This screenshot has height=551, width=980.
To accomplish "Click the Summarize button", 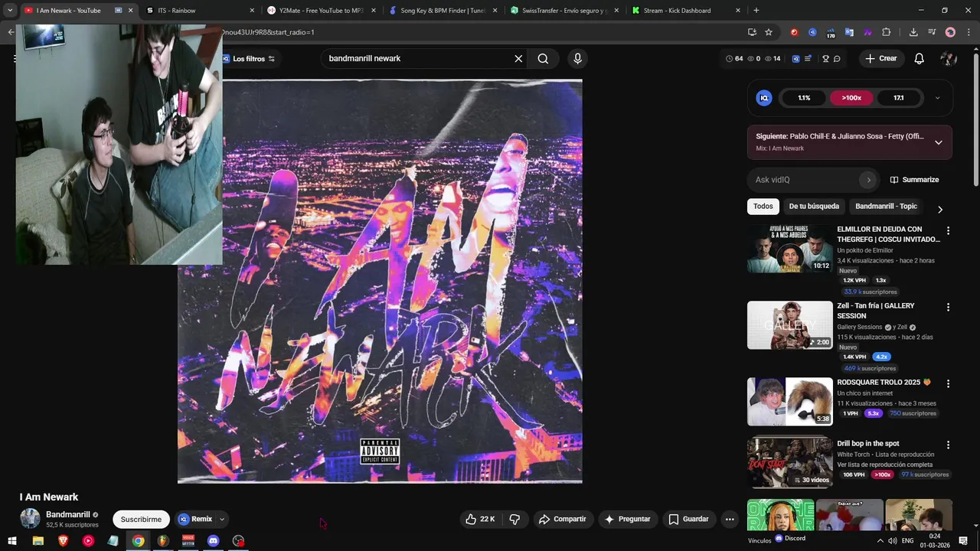I will pyautogui.click(x=914, y=180).
